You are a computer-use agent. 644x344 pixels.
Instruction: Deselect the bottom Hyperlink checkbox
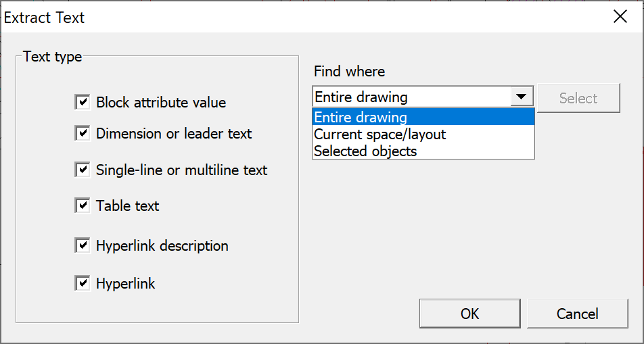83,284
